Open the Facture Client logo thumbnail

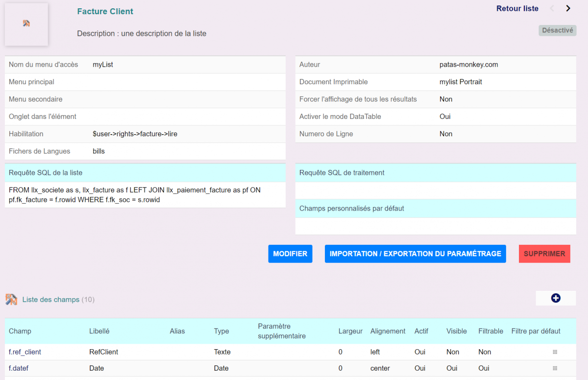click(26, 24)
